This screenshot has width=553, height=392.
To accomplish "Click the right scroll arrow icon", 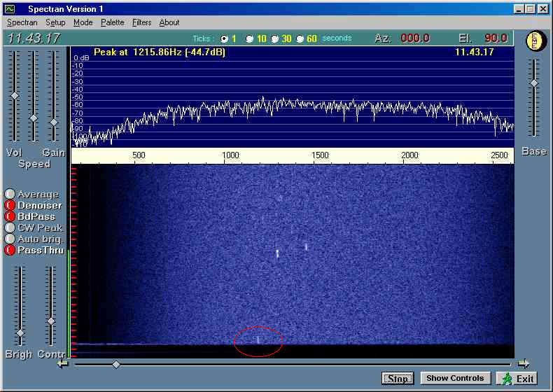I will 524,364.
